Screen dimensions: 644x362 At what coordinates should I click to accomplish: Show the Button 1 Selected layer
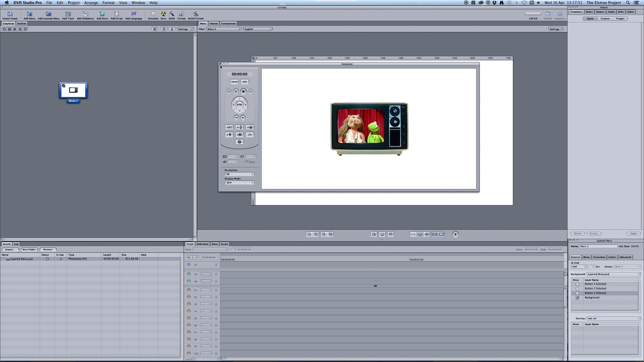577,293
